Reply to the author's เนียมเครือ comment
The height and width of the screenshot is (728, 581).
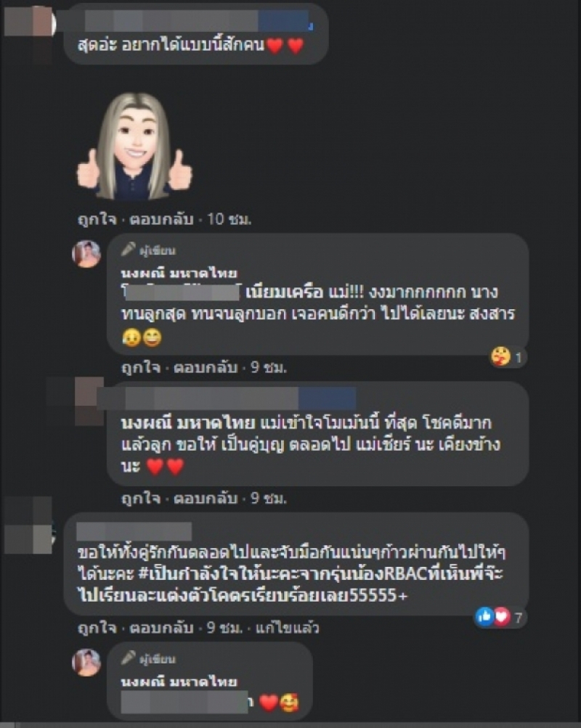206,368
